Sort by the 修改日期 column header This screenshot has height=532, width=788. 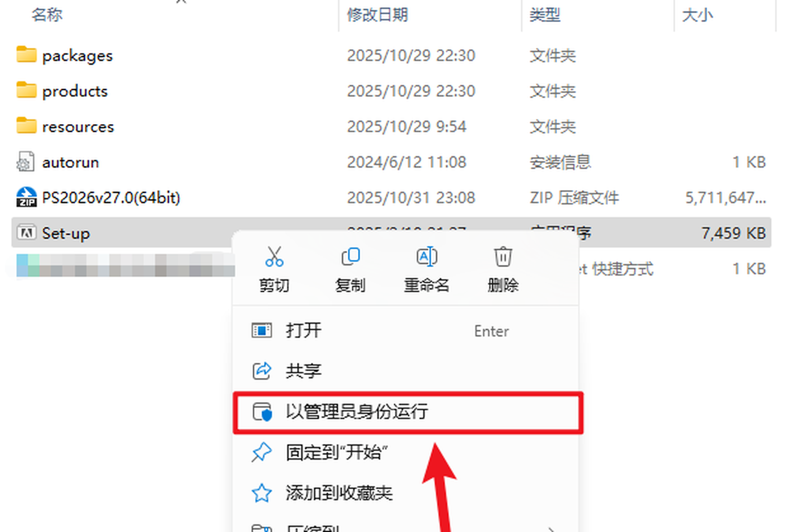point(377,15)
